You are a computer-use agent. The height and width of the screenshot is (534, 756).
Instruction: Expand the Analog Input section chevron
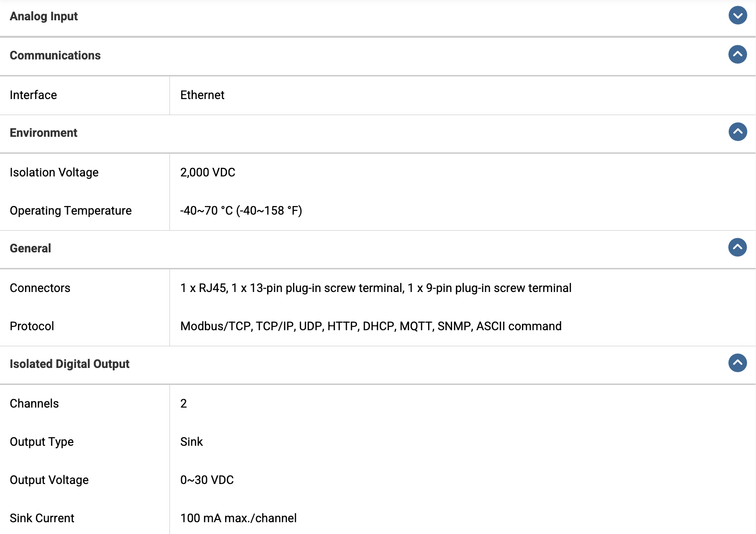(x=738, y=16)
